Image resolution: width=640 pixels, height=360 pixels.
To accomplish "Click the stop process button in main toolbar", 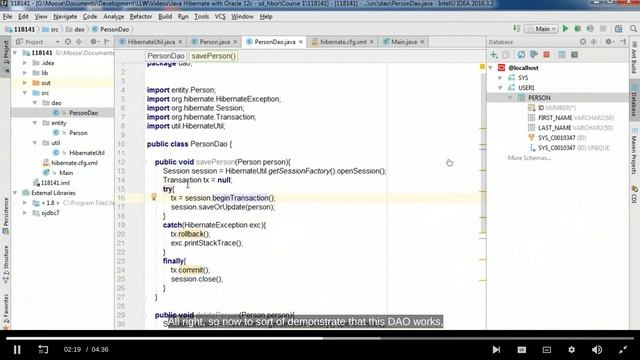I will click(x=603, y=29).
